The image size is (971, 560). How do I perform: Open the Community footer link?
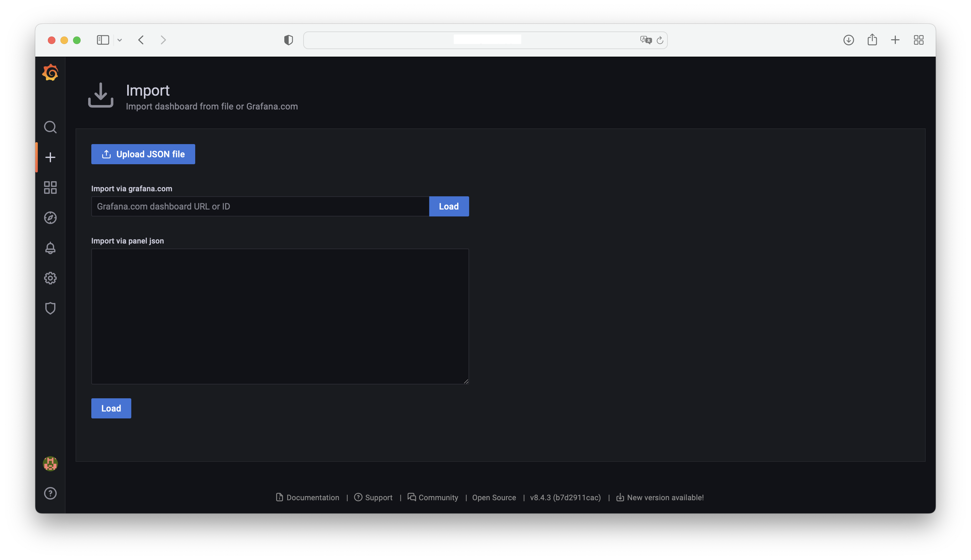coord(433,497)
